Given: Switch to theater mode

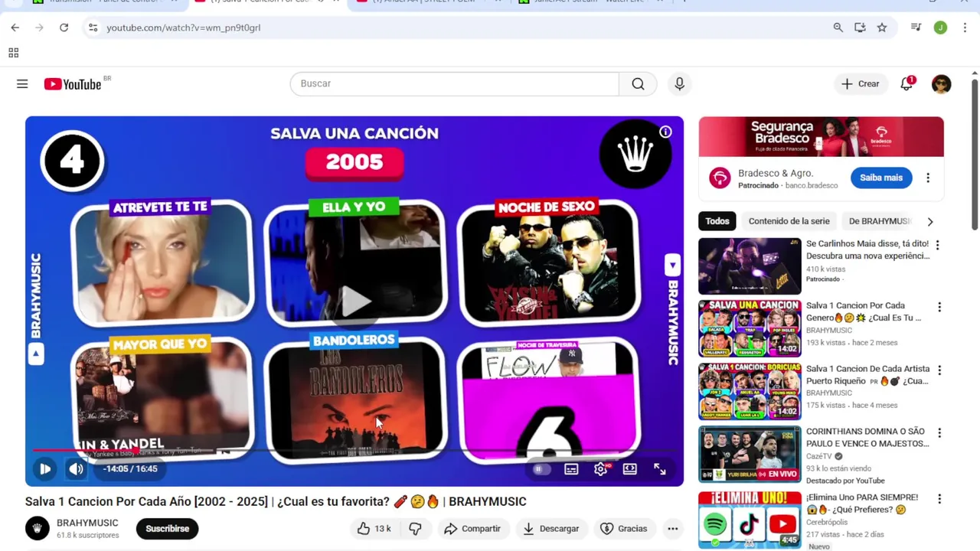Looking at the screenshot, I should click(x=629, y=469).
